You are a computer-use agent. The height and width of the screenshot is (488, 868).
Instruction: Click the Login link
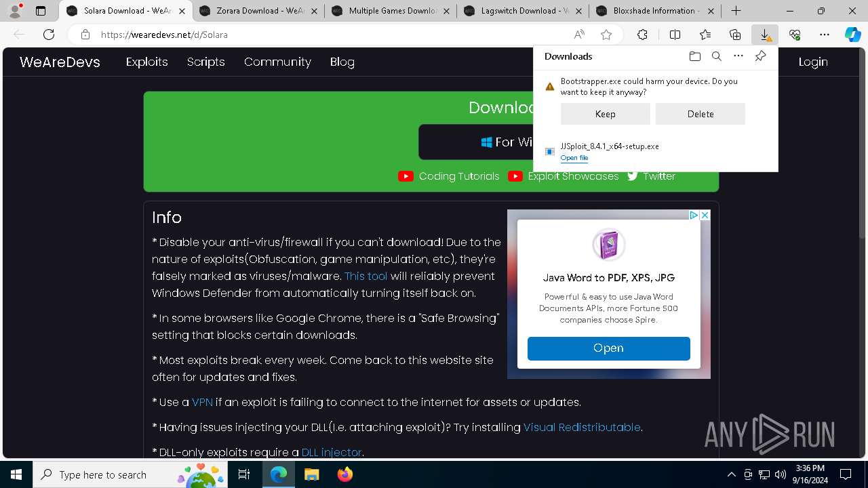(x=813, y=62)
